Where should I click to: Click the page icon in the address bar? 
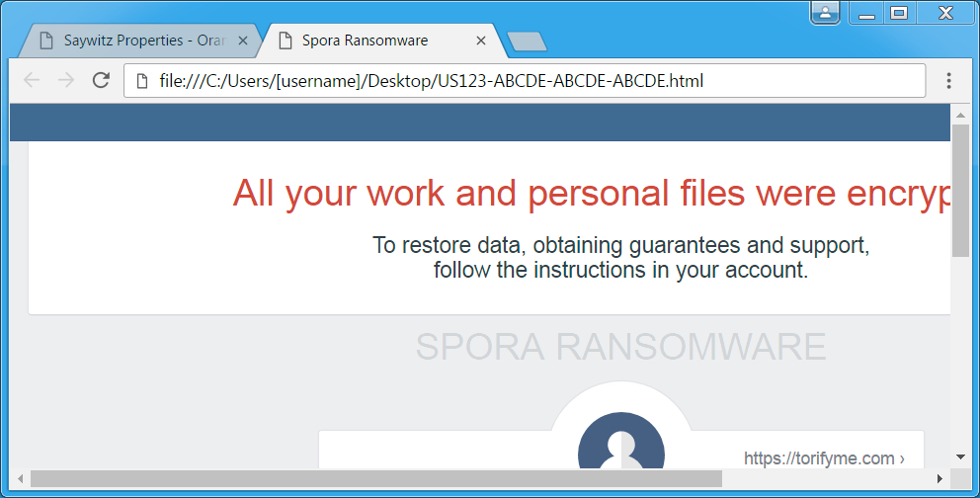[x=142, y=81]
